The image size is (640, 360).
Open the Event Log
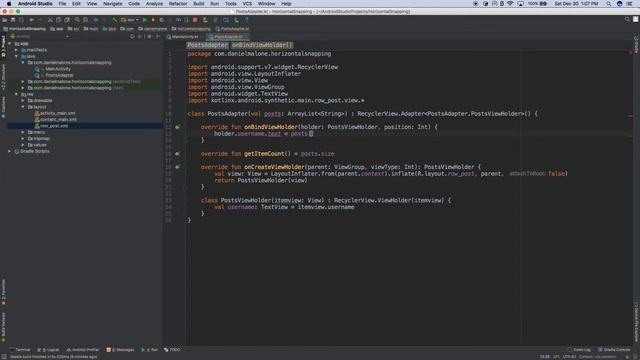coord(579,350)
